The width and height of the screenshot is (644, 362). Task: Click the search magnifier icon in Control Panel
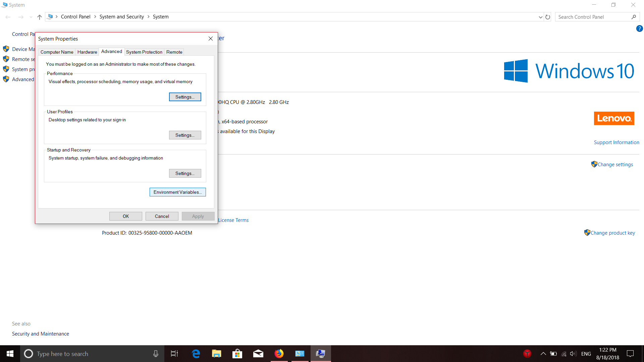(x=634, y=17)
